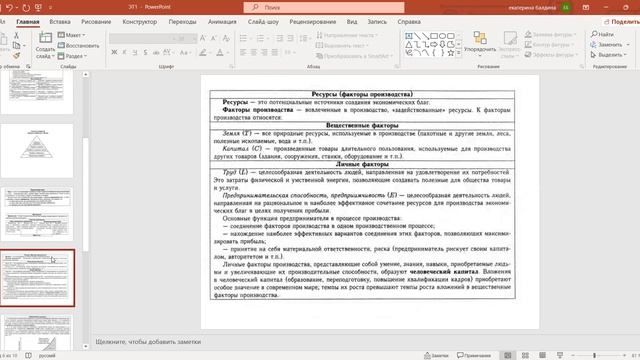Toggle italic К formatting

pos(124,52)
